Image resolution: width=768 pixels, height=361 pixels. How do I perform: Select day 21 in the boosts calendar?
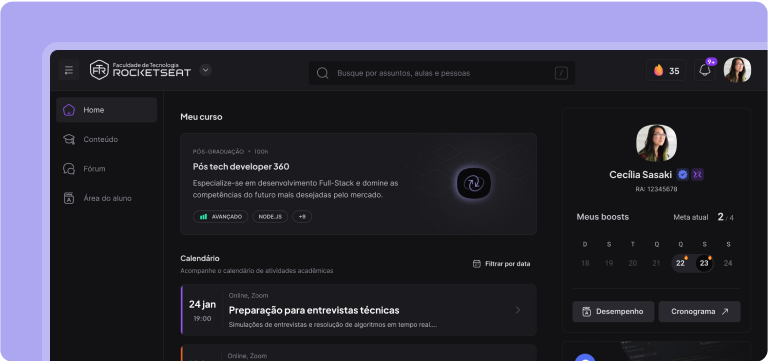click(656, 263)
